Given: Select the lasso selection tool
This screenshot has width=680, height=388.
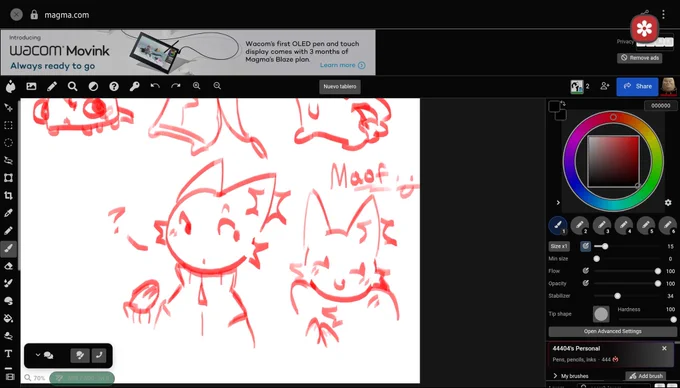Looking at the screenshot, I should pos(8,160).
